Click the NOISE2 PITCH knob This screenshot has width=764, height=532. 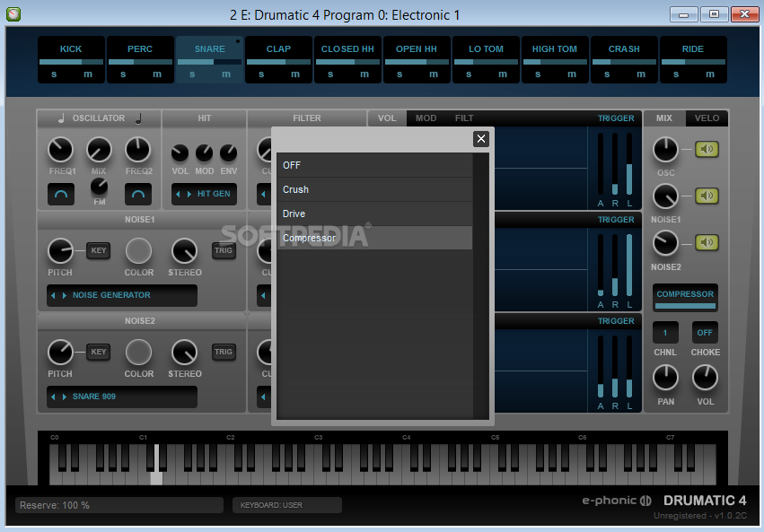60,352
